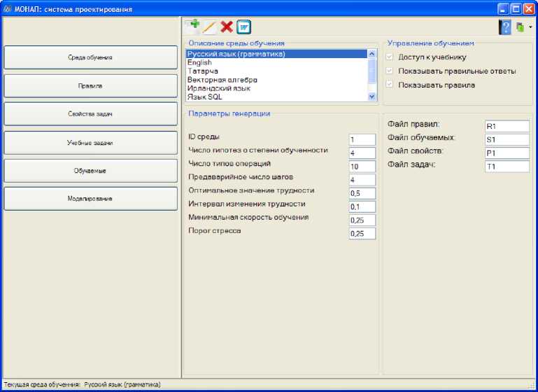
Task: Click the Файл обучаемых field containing S1
Action: (507, 140)
